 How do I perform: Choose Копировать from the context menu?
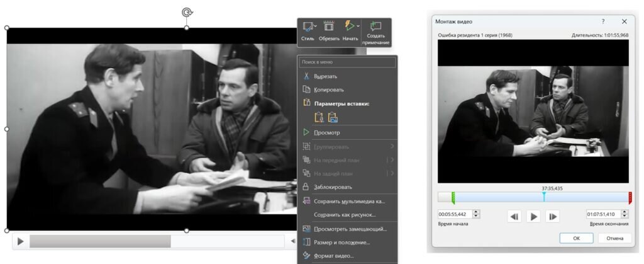point(347,89)
